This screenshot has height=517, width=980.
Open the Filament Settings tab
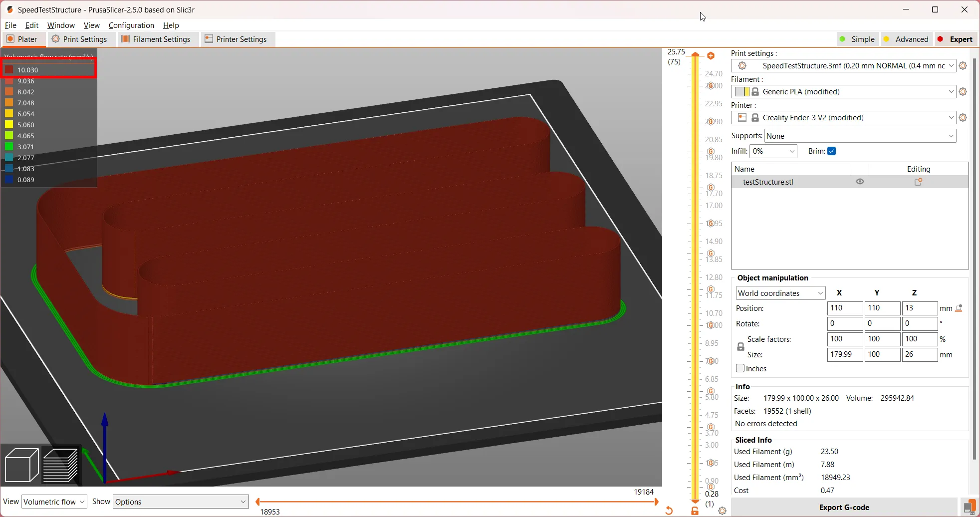pos(156,39)
